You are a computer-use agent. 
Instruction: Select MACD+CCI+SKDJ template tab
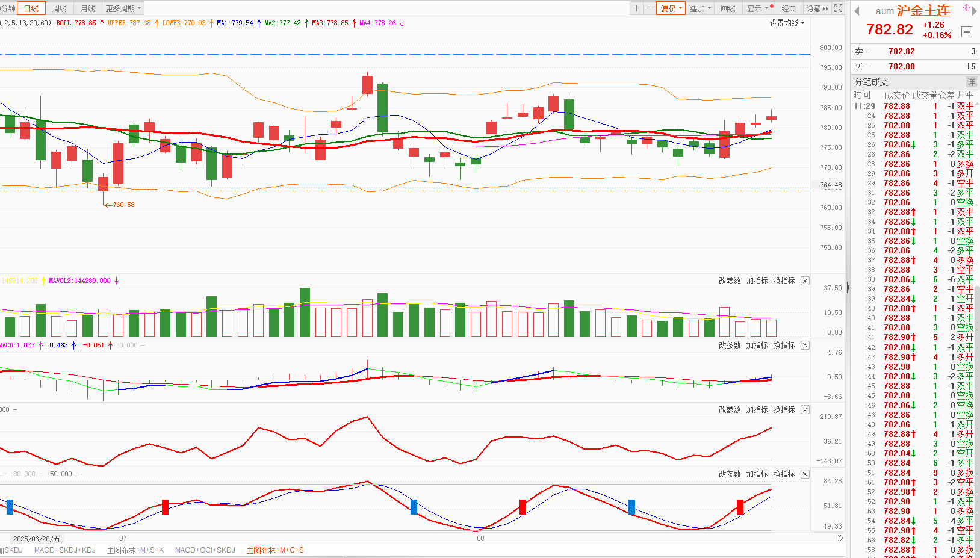[x=205, y=550]
